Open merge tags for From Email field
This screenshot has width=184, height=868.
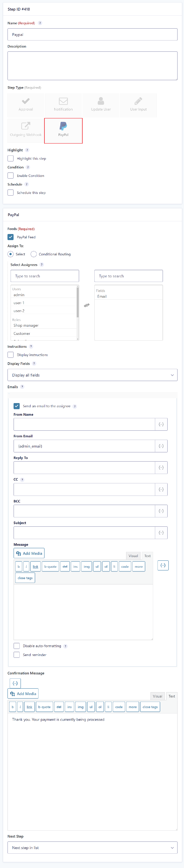tap(161, 446)
